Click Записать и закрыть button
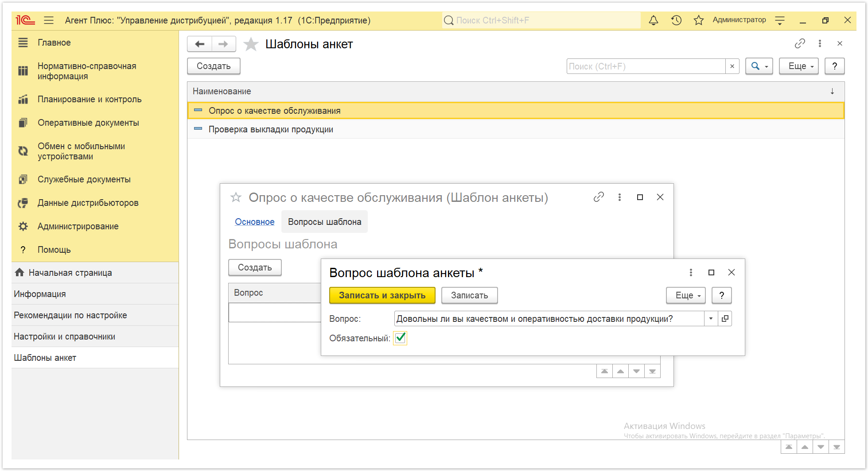This screenshot has width=868, height=471. pos(382,296)
